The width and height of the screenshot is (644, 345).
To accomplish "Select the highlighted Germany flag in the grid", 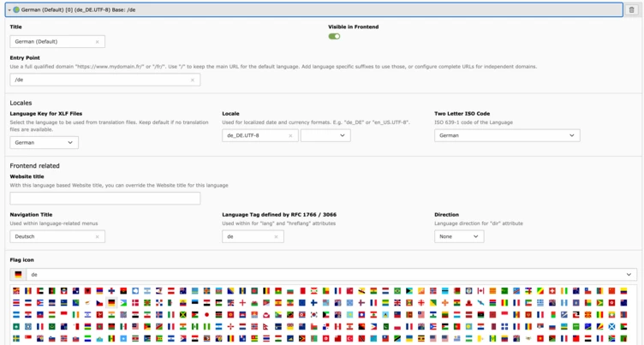I will point(111,303).
